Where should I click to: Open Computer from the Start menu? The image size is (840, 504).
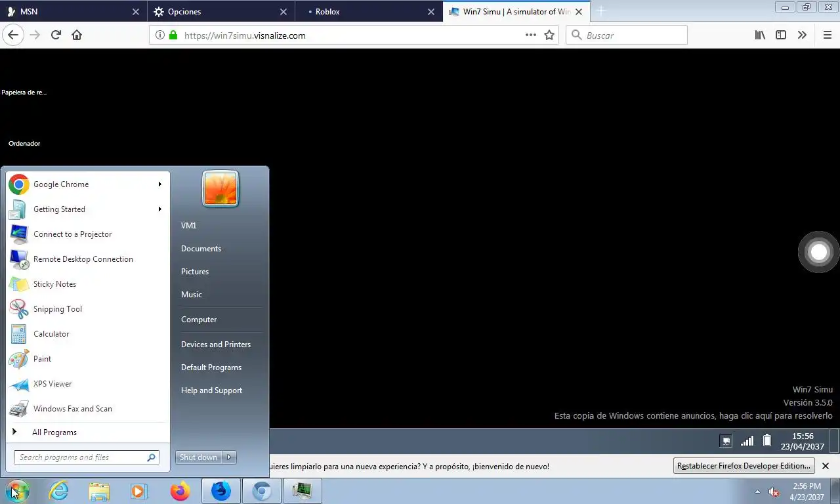coord(199,320)
